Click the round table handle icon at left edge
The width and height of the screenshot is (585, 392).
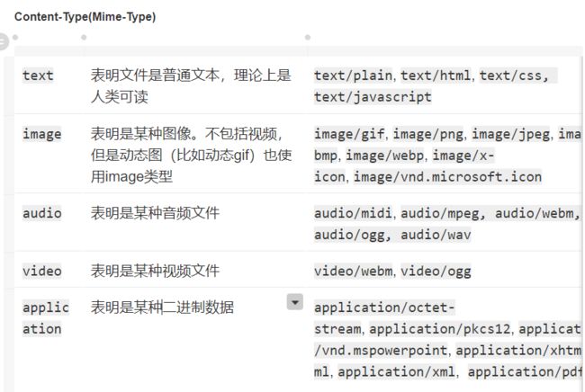point(2,41)
